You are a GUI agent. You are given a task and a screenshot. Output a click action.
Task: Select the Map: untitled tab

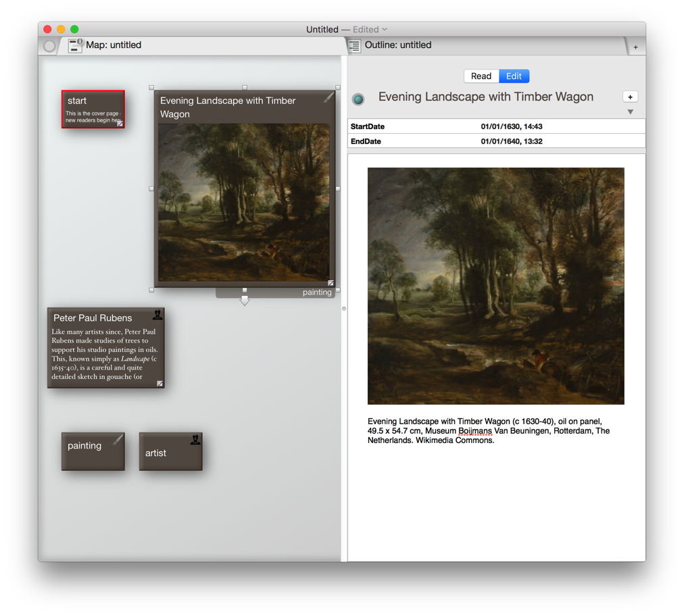click(114, 45)
